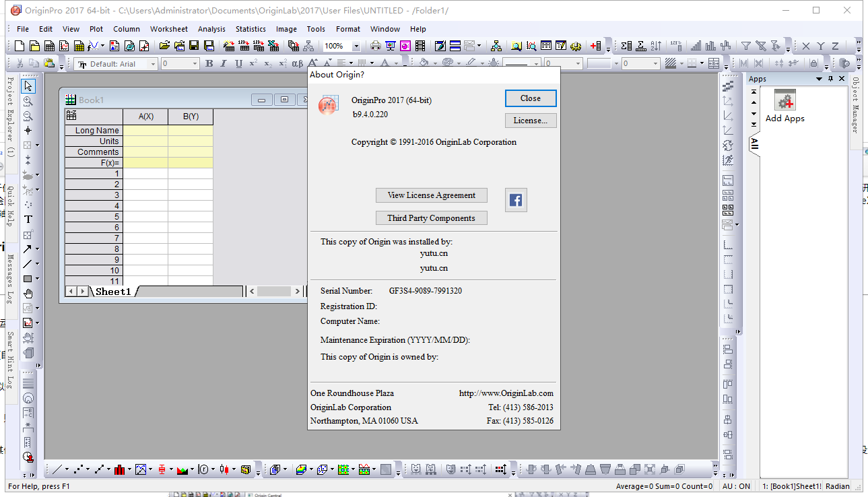Viewport: 868px width, 497px height.
Task: Toggle italic formatting
Action: coord(224,63)
